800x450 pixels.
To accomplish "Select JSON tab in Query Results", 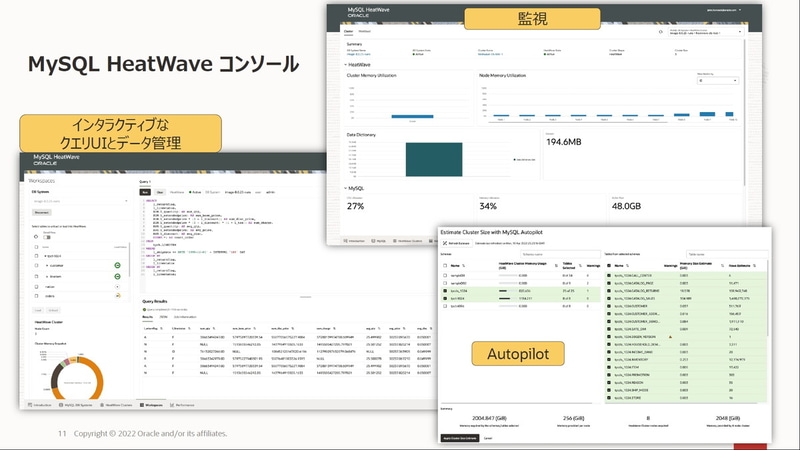I will click(x=163, y=317).
